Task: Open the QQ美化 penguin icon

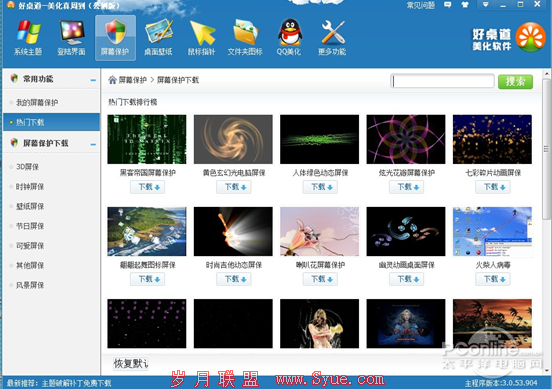Action: click(x=289, y=32)
